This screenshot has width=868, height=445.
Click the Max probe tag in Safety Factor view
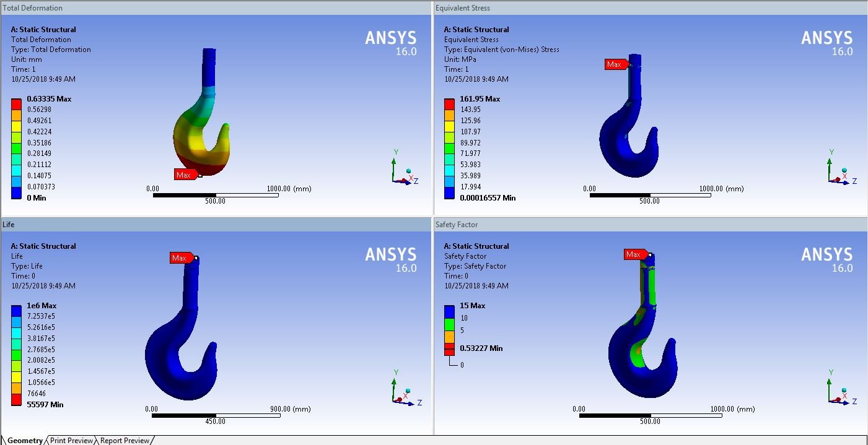pos(634,254)
